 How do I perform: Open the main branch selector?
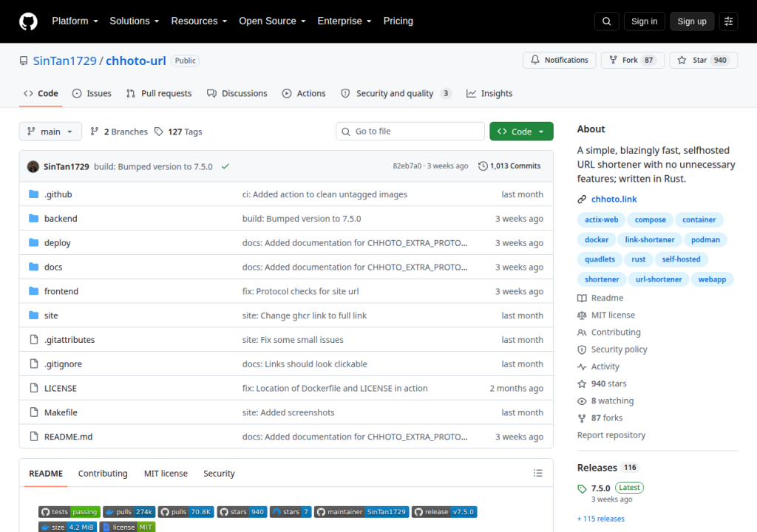[x=50, y=132]
